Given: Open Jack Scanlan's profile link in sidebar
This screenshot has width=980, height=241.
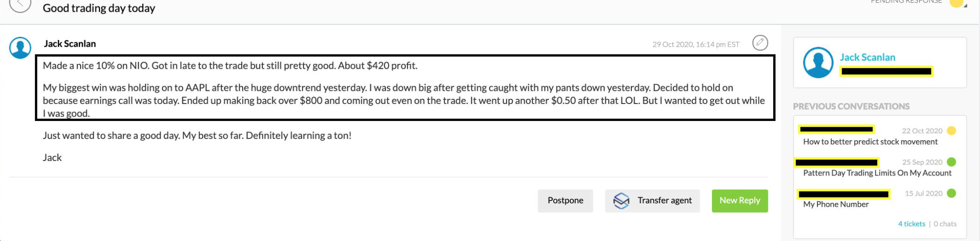Looking at the screenshot, I should pyautogui.click(x=867, y=57).
